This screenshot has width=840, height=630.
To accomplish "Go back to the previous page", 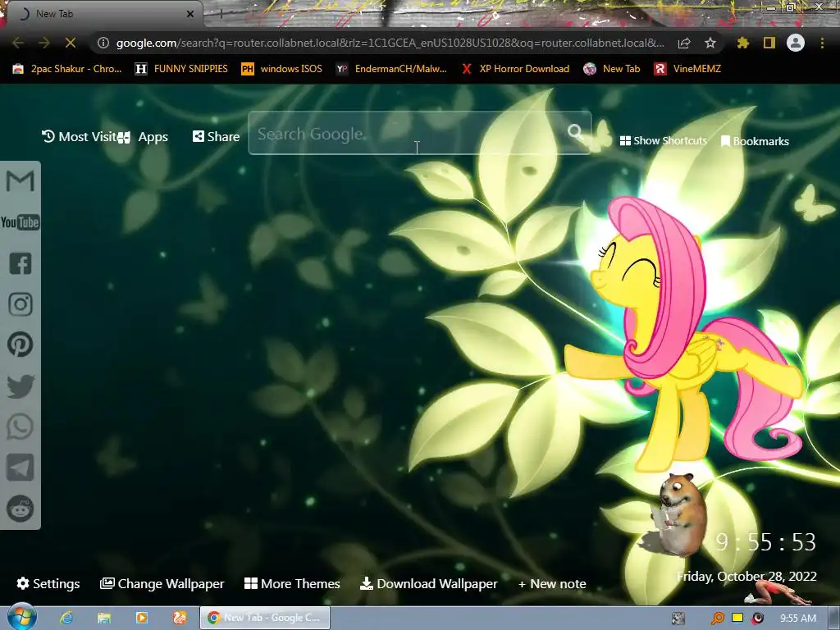I will click(x=18, y=43).
